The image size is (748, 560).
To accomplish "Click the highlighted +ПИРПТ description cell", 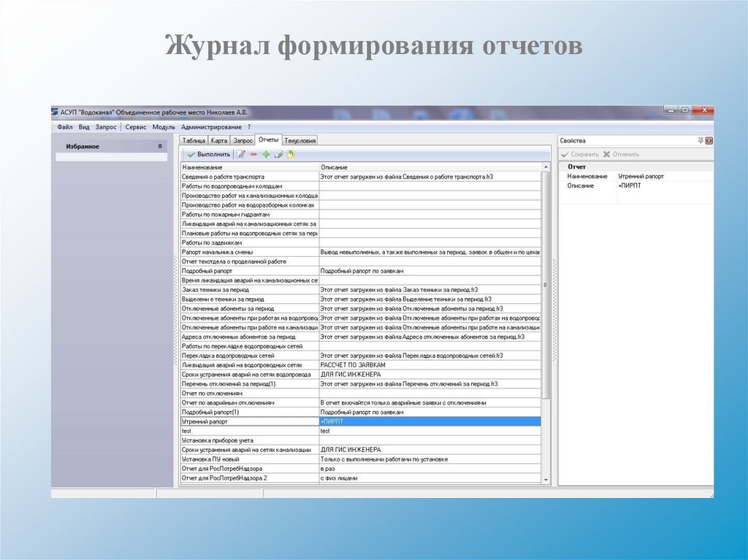I will 430,422.
